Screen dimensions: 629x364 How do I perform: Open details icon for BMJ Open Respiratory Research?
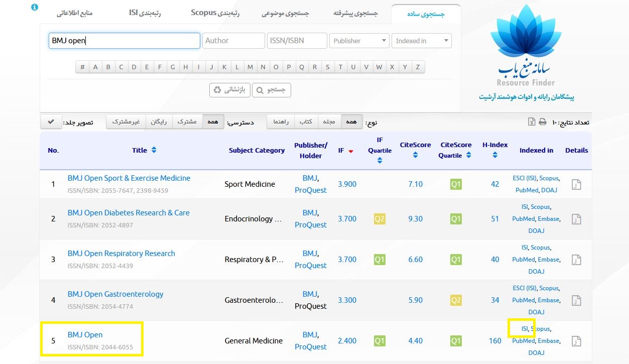click(576, 260)
